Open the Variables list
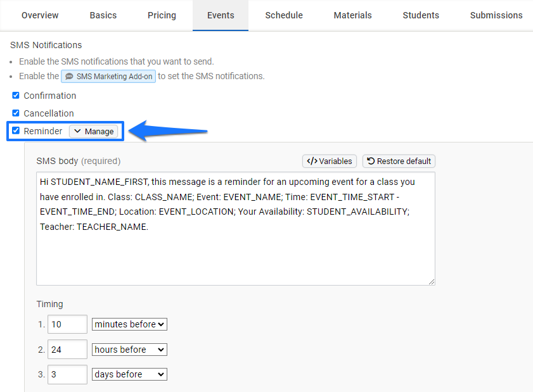 point(330,161)
